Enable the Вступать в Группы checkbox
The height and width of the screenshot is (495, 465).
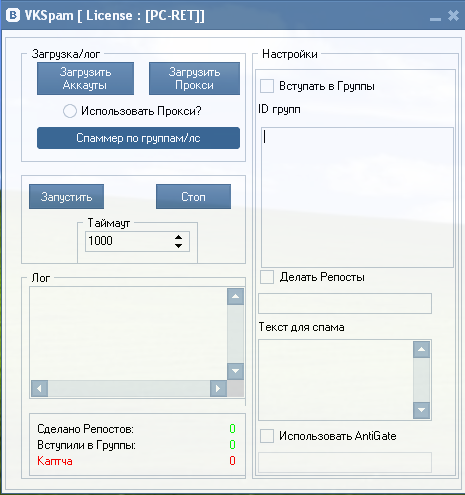point(267,86)
